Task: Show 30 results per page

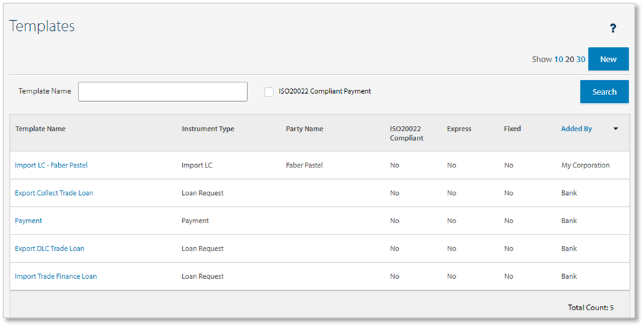Action: tap(581, 60)
